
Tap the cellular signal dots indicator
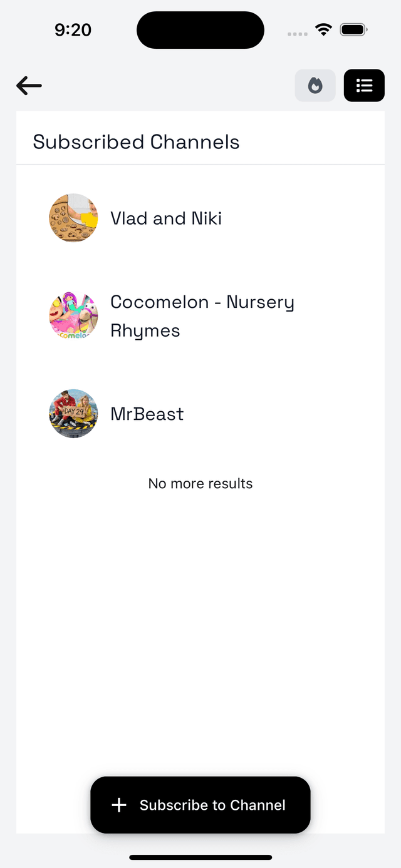(x=297, y=31)
